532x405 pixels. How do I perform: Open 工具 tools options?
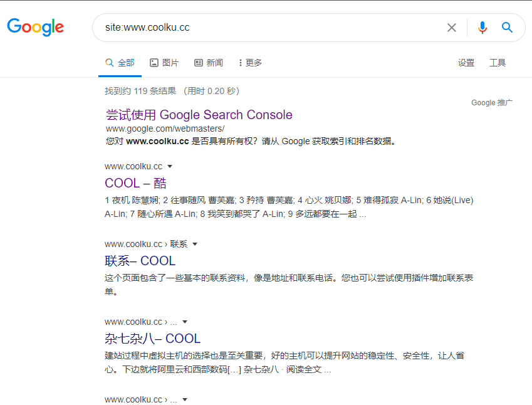point(498,63)
